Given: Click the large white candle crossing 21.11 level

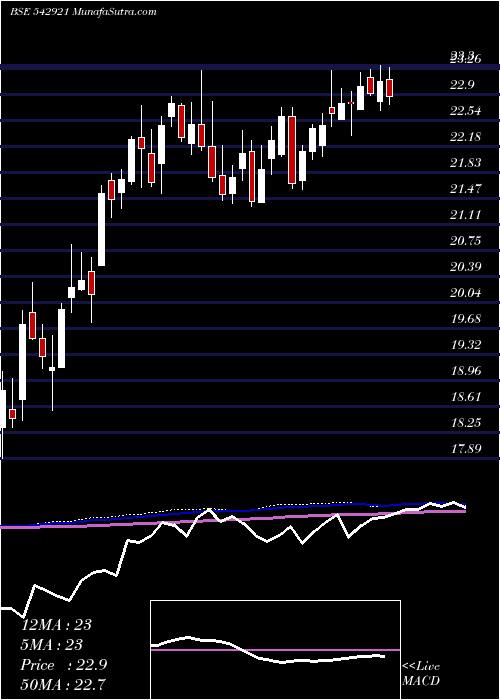Looking at the screenshot, I should (x=102, y=229).
